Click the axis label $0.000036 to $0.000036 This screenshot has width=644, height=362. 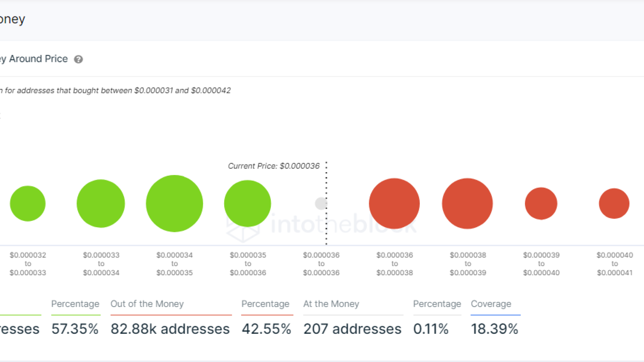click(x=321, y=264)
